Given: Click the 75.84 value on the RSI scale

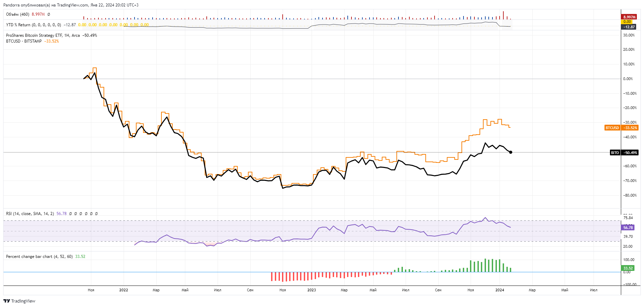Looking at the screenshot, I should click(628, 218).
